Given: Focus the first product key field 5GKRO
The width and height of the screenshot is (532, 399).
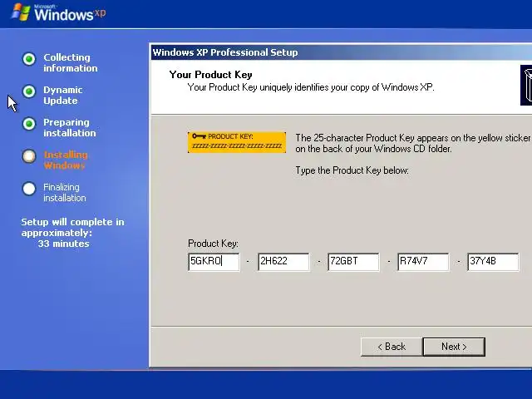Looking at the screenshot, I should pyautogui.click(x=214, y=262).
